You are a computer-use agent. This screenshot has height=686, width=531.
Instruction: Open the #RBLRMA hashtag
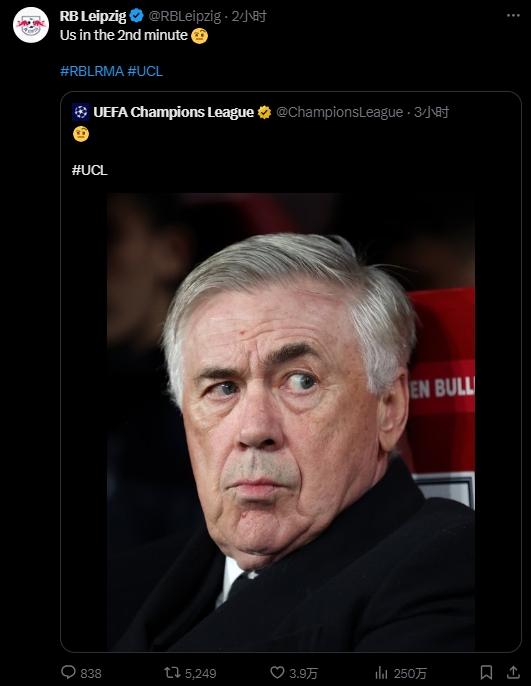(92, 71)
